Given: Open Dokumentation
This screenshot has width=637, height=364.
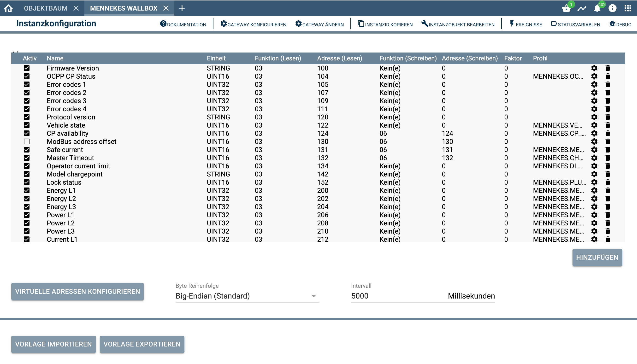Looking at the screenshot, I should pos(183,24).
